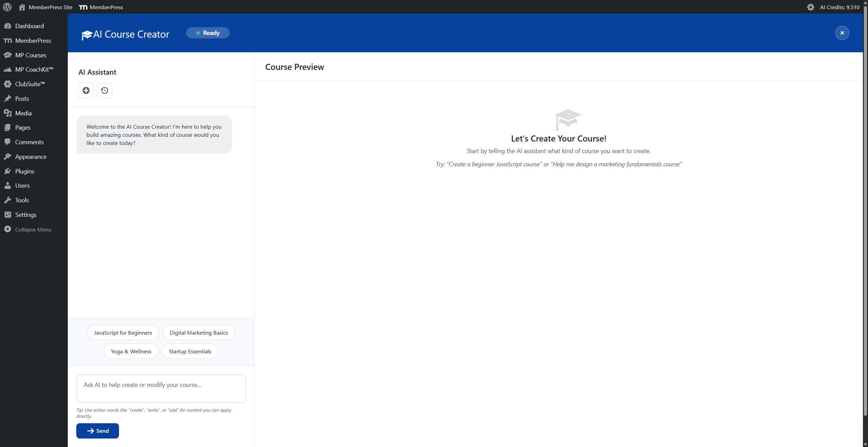The width and height of the screenshot is (868, 447).
Task: Select the Appearance brush icon
Action: point(8,156)
